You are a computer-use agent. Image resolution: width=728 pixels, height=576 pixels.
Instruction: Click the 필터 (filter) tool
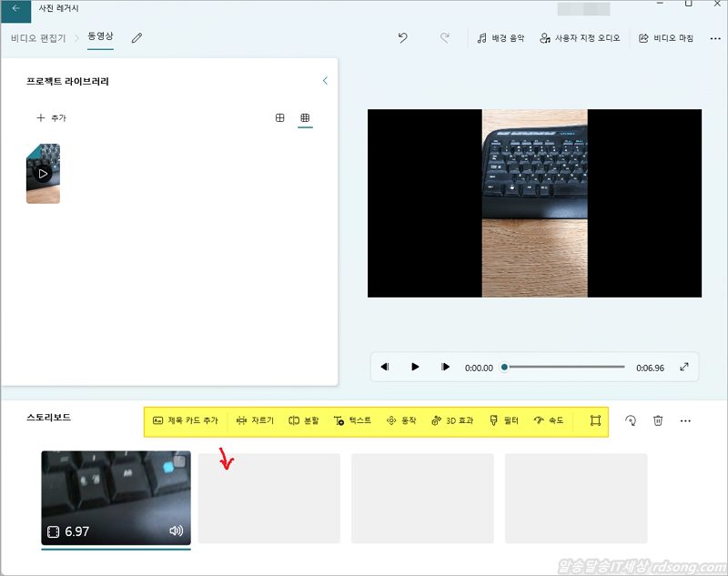click(x=504, y=420)
